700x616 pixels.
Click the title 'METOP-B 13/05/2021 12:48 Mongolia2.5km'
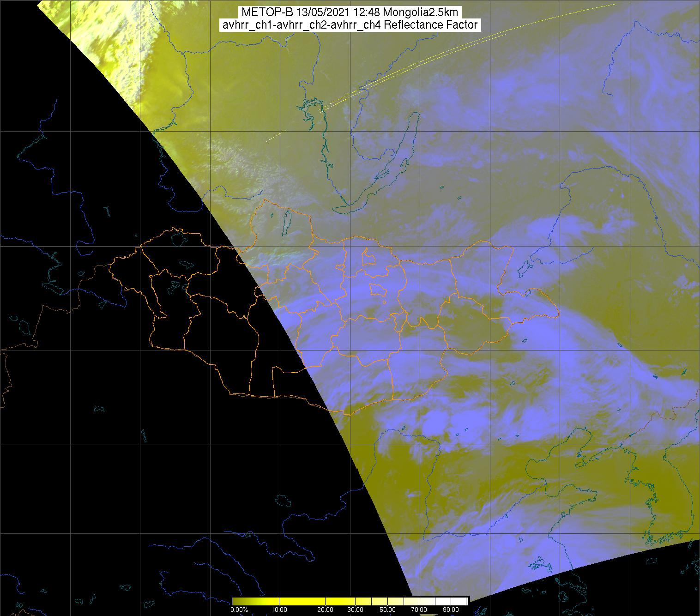coord(350,12)
